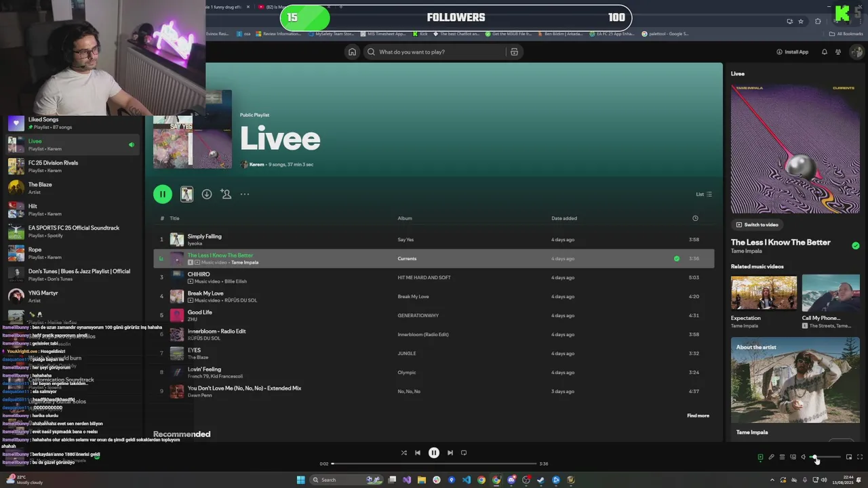Open EA SPORTS FC 25 Official Soundtrack
Viewport: 868px width, 488px height.
[x=73, y=231]
